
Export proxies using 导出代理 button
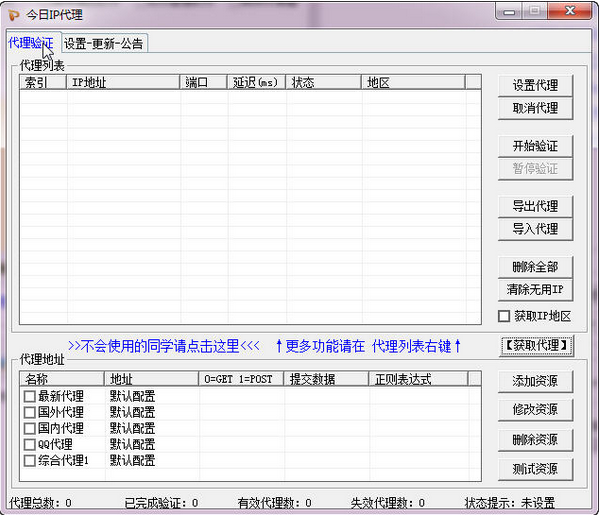[x=535, y=206]
